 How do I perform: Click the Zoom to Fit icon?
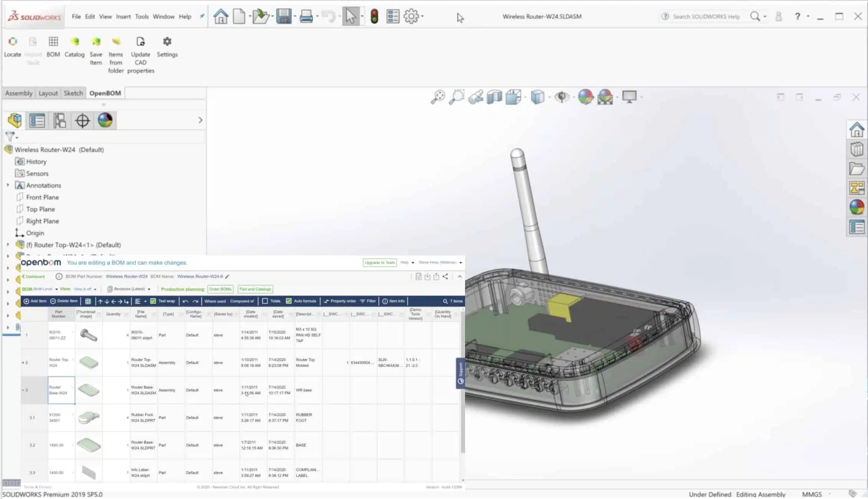(x=438, y=97)
